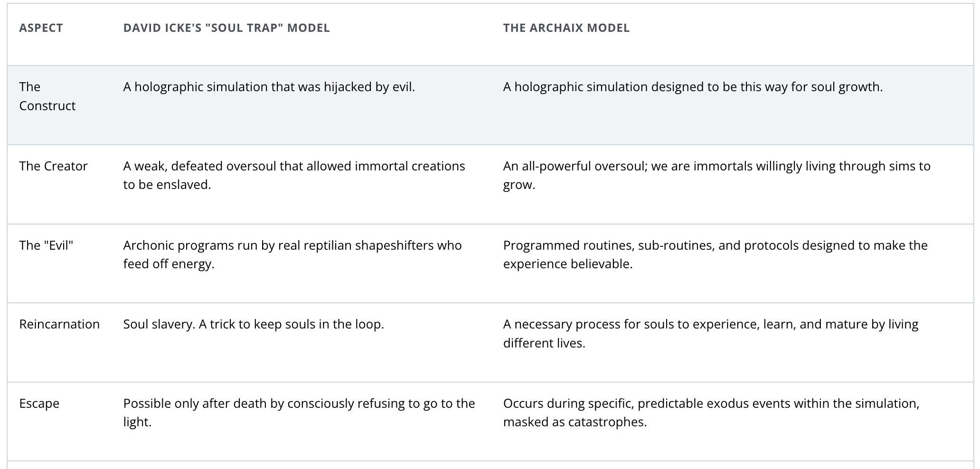The width and height of the screenshot is (980, 469).
Task: Select the Escape row label
Action: pyautogui.click(x=39, y=403)
